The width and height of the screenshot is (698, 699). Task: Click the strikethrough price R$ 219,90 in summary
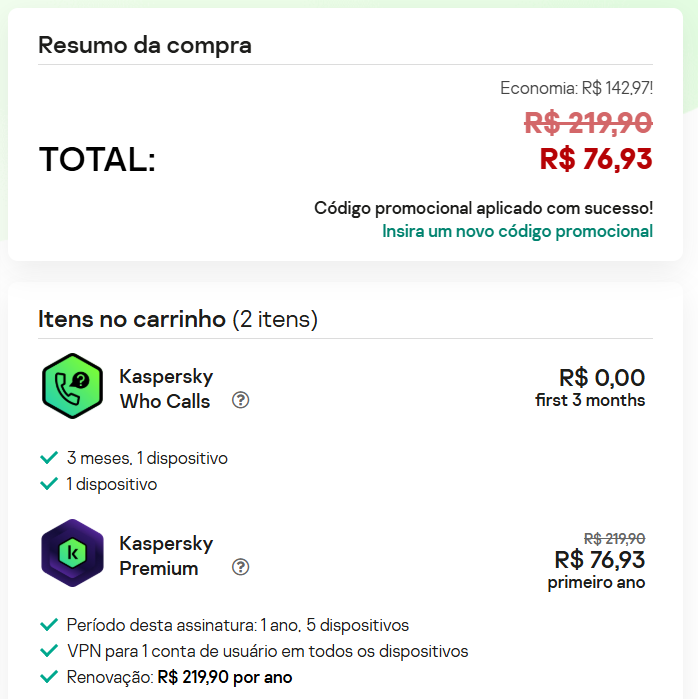tap(588, 123)
